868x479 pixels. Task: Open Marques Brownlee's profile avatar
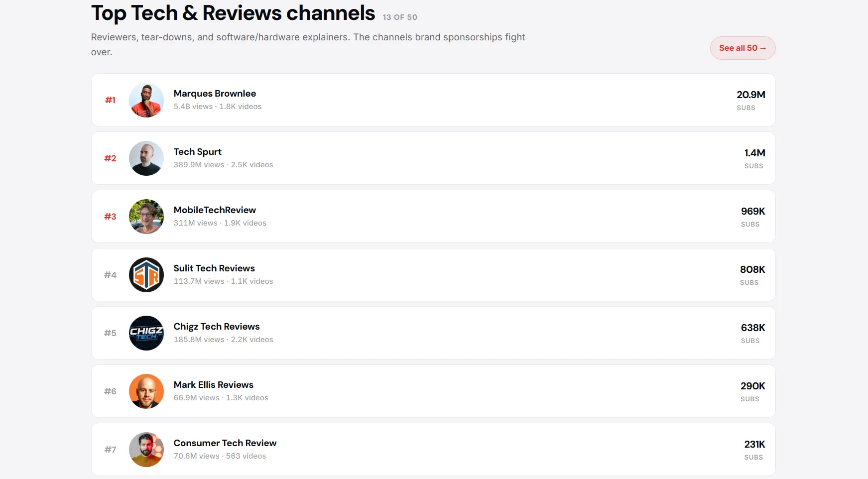click(146, 100)
